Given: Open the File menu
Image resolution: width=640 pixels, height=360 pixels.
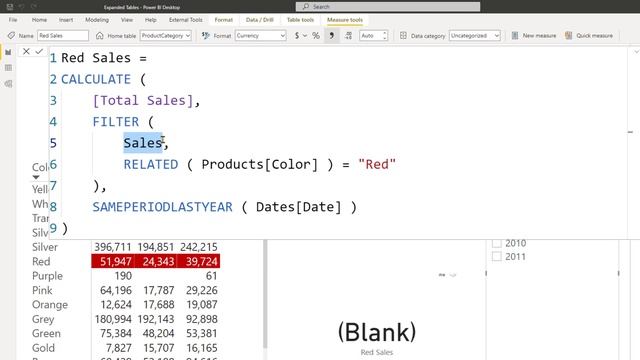Looking at the screenshot, I should (x=13, y=20).
